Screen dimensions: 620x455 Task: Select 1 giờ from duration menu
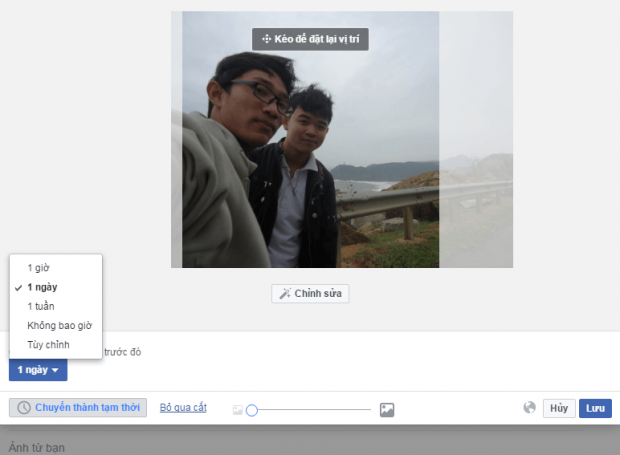[39, 268]
